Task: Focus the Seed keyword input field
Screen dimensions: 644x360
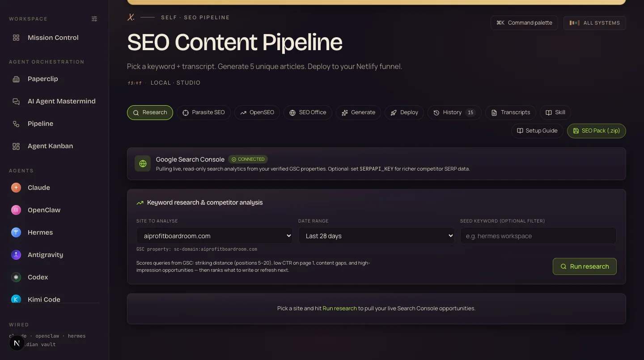Action: 538,236
